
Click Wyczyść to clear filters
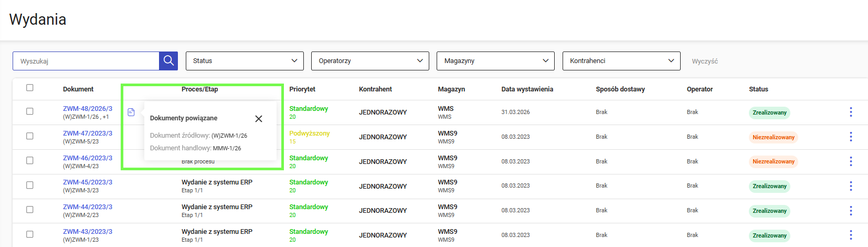pos(704,61)
